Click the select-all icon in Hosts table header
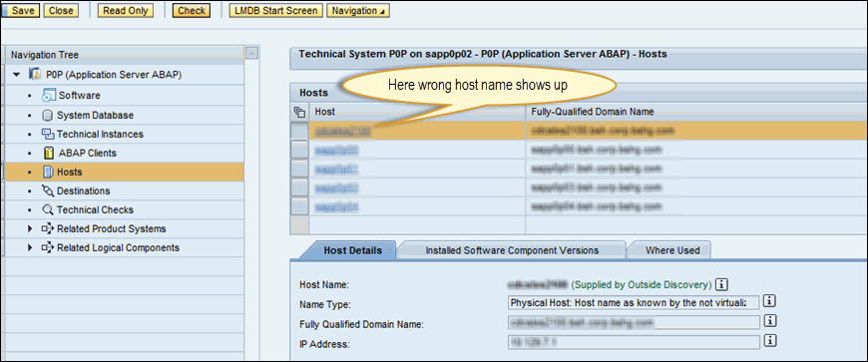 [299, 112]
